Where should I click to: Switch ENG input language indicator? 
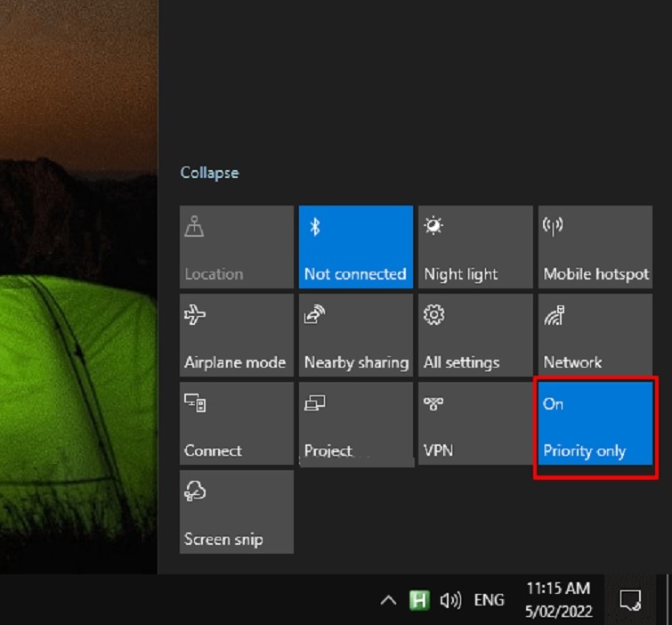coord(489,601)
